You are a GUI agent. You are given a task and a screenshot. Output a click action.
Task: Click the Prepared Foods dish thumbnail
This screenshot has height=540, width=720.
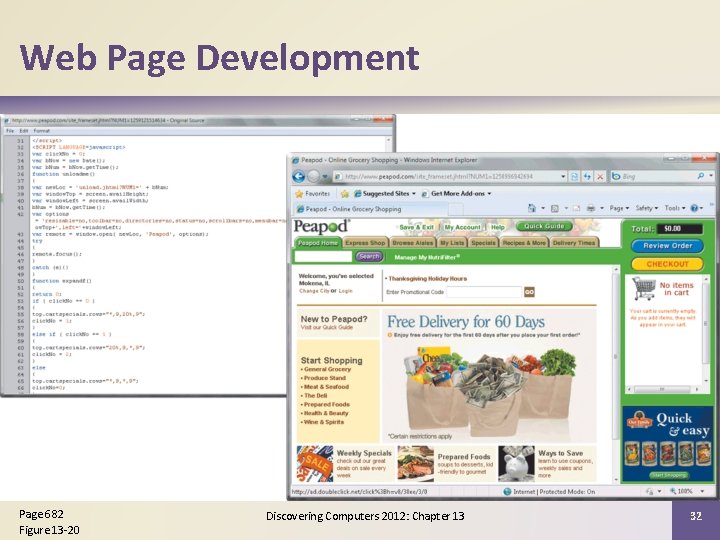(x=416, y=463)
